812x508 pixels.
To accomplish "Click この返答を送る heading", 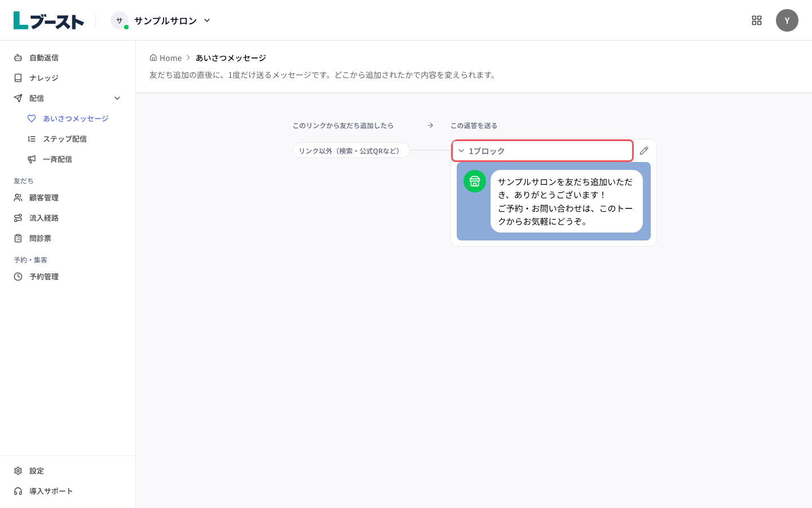I will click(474, 125).
